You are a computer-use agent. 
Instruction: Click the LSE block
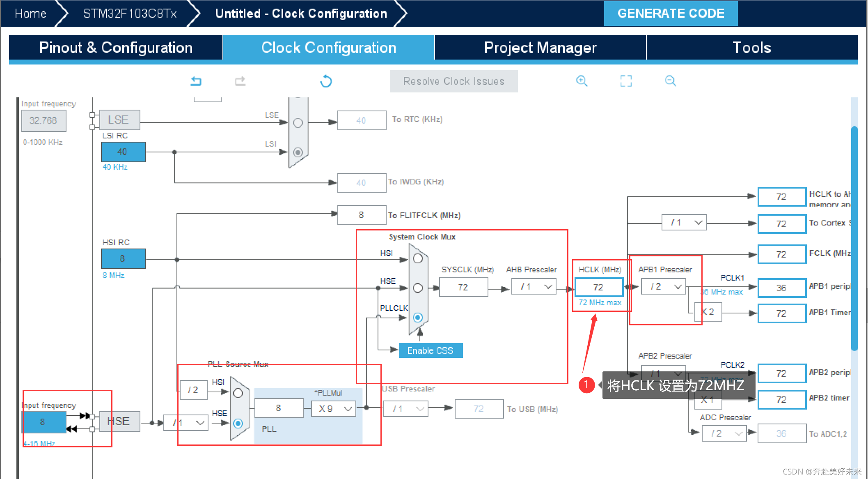click(119, 120)
